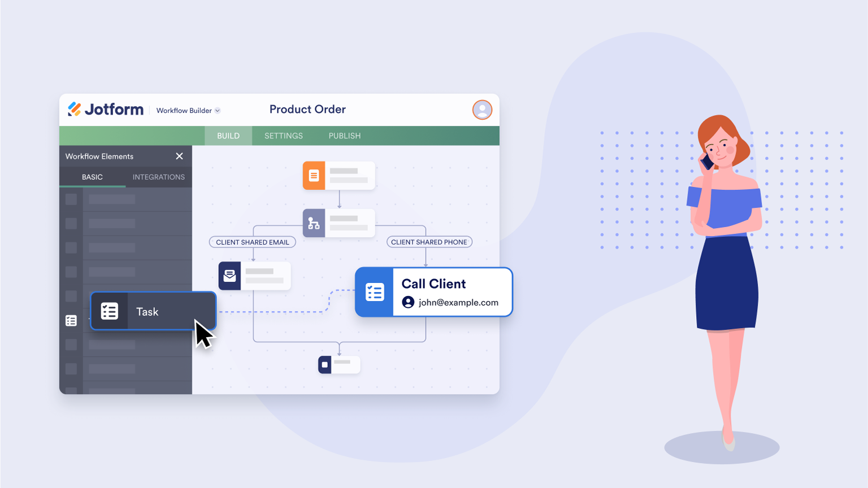Open the SETTINGS tab
This screenshot has height=488, width=868.
(284, 136)
